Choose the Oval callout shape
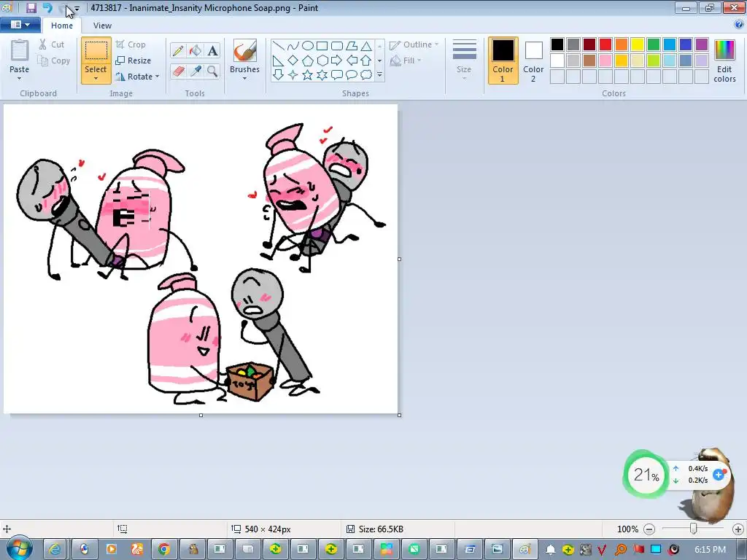Screen dimensions: 747x560 point(352,75)
